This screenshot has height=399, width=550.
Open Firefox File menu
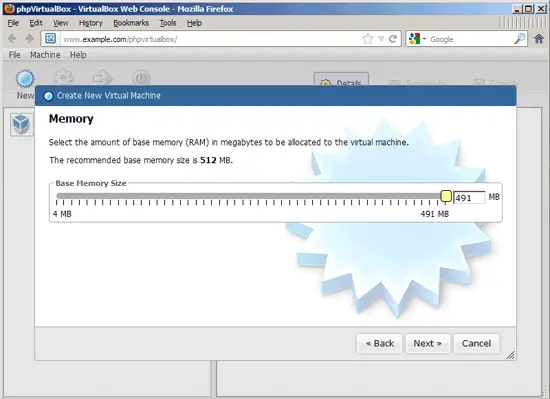pos(13,23)
